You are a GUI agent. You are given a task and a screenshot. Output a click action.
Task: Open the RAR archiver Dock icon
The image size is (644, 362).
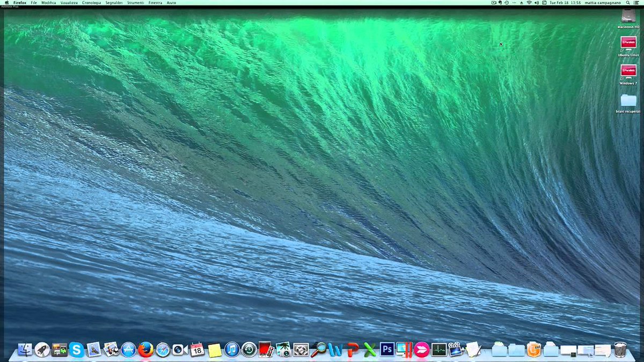(533, 350)
